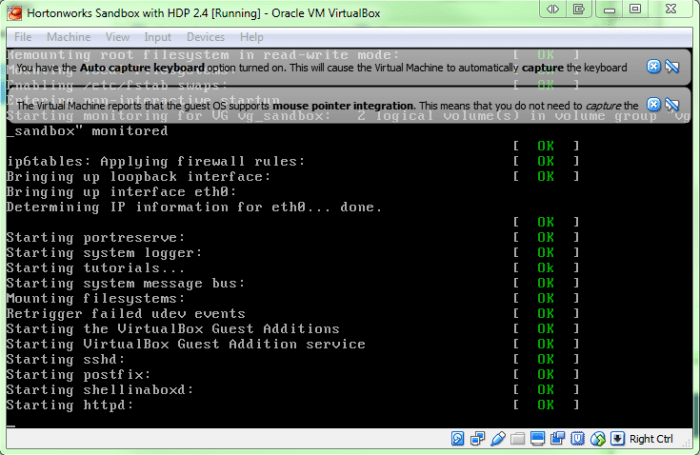700x455 pixels.
Task: Click the 'Starting httpd:' console line
Action: click(x=70, y=405)
